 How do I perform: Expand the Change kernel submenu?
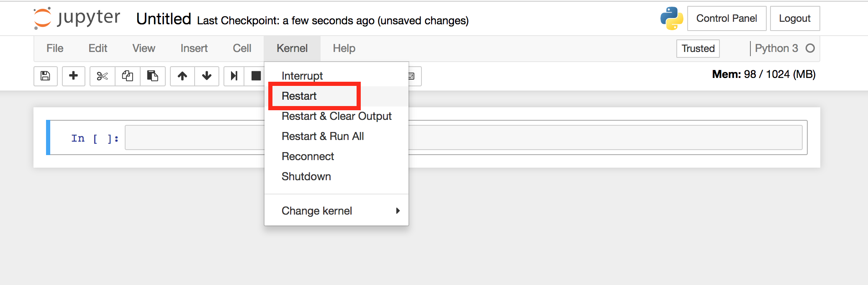pyautogui.click(x=317, y=210)
